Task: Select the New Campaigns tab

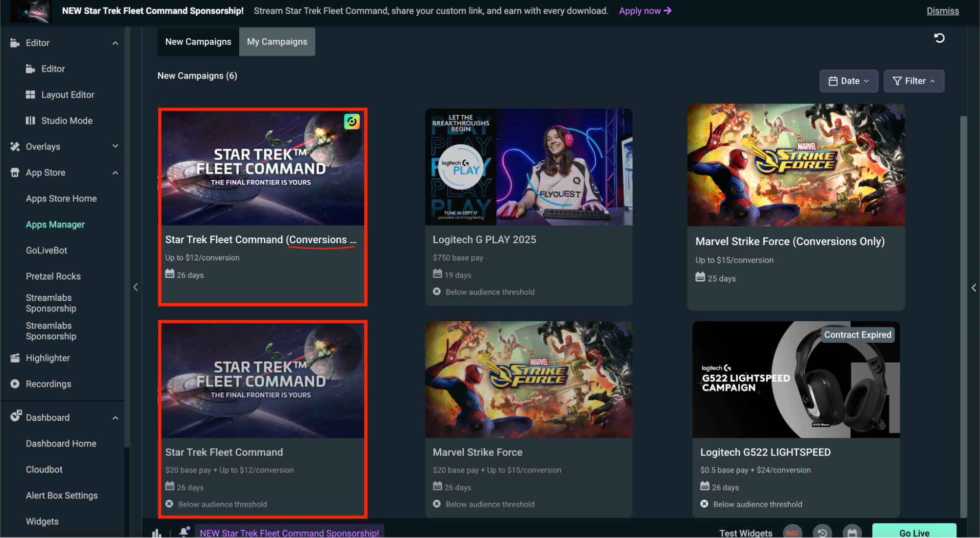Action: click(x=198, y=42)
